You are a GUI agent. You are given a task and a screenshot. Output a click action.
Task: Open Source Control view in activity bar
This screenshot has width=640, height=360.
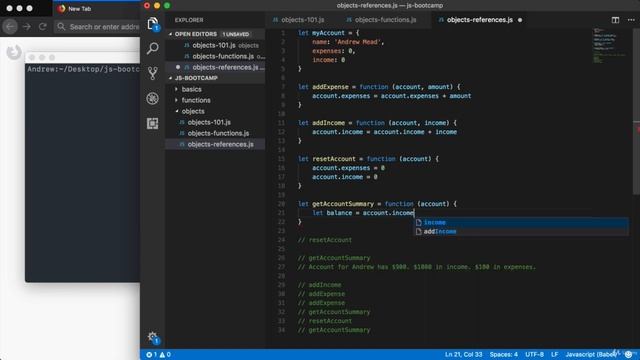click(153, 73)
